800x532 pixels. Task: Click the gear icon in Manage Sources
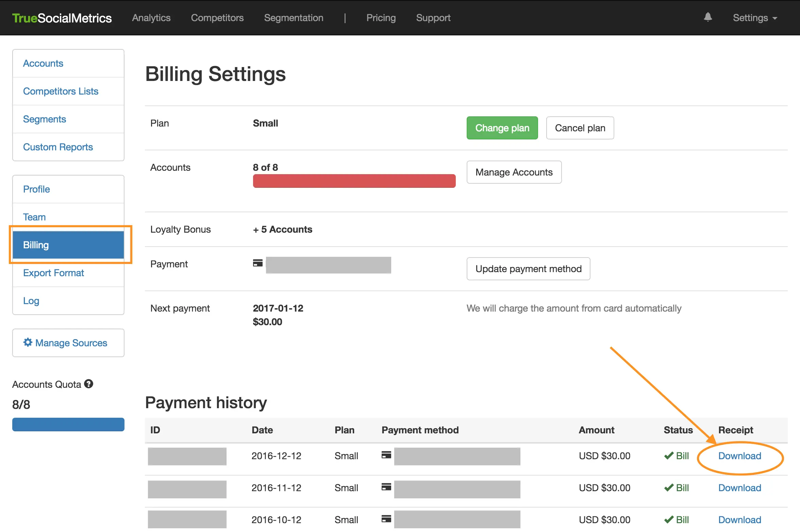point(28,342)
